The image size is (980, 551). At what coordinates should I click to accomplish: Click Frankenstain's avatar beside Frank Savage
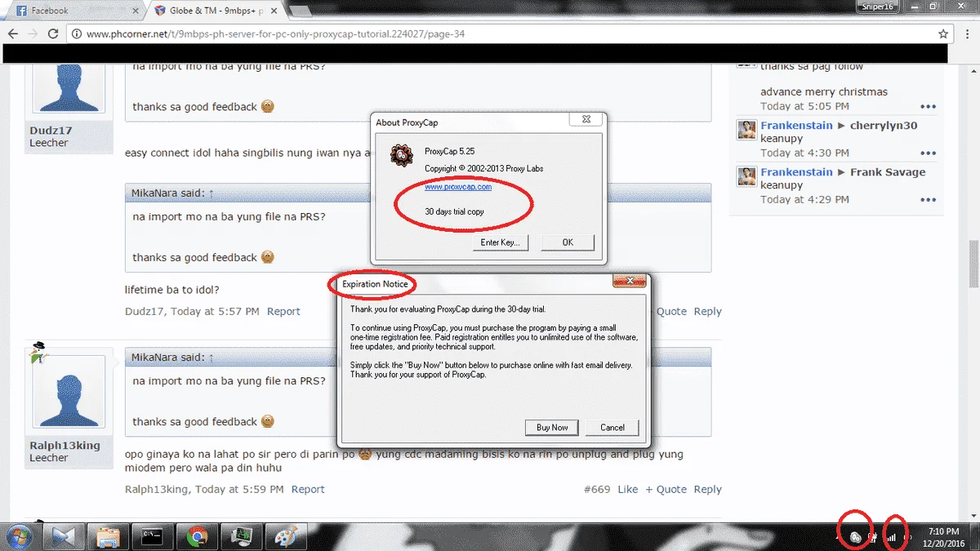click(746, 176)
